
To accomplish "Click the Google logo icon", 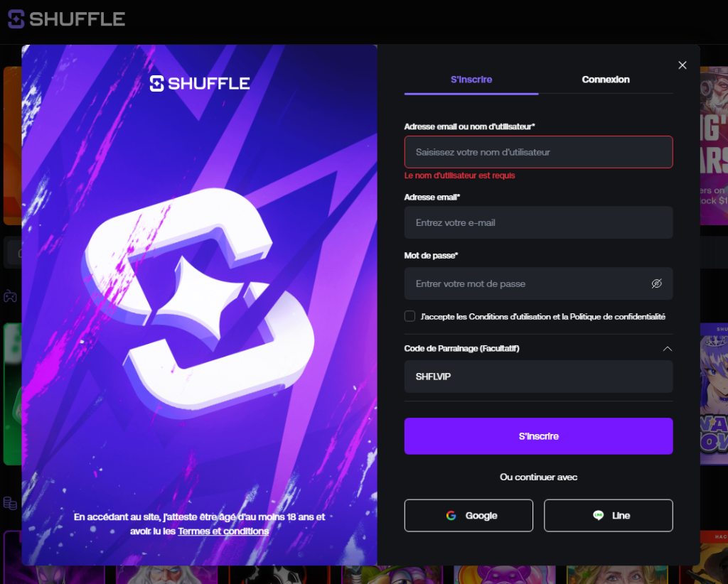I will [451, 515].
